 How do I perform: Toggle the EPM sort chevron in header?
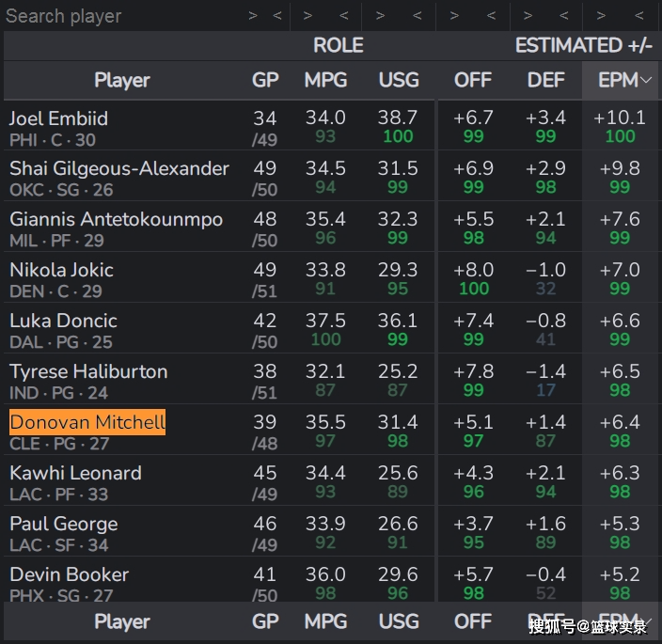tap(646, 81)
